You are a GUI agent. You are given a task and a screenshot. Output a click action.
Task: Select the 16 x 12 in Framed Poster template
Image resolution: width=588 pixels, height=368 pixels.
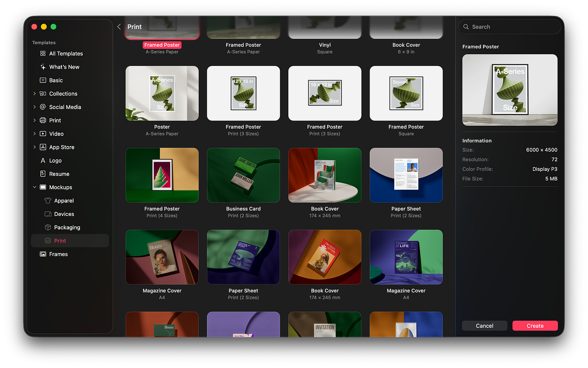[325, 93]
